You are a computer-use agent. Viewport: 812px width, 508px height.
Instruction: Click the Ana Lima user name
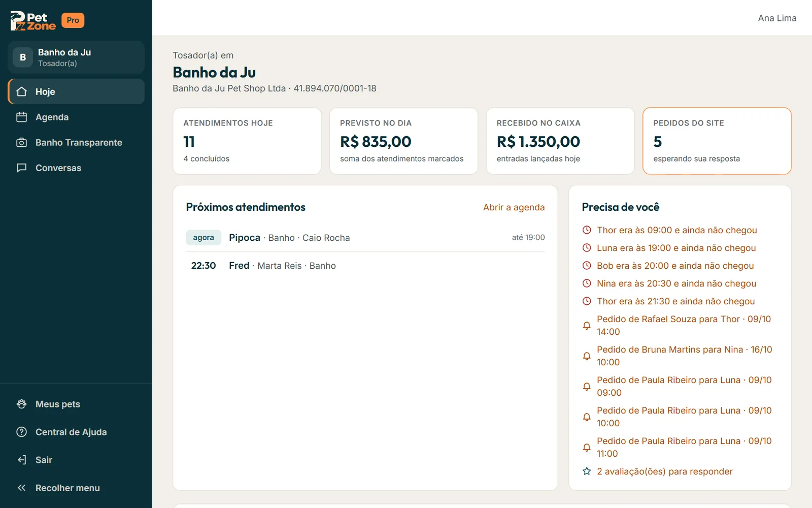777,18
